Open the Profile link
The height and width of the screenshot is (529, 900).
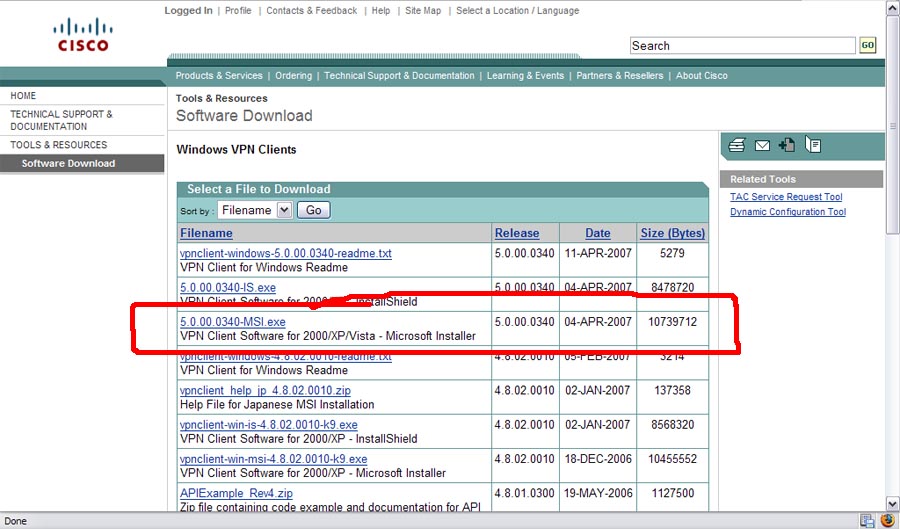pos(238,10)
